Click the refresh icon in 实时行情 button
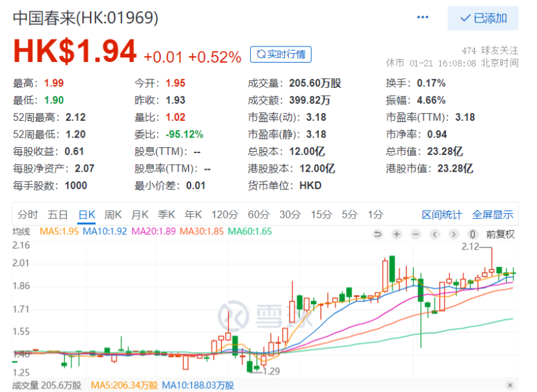 260,54
